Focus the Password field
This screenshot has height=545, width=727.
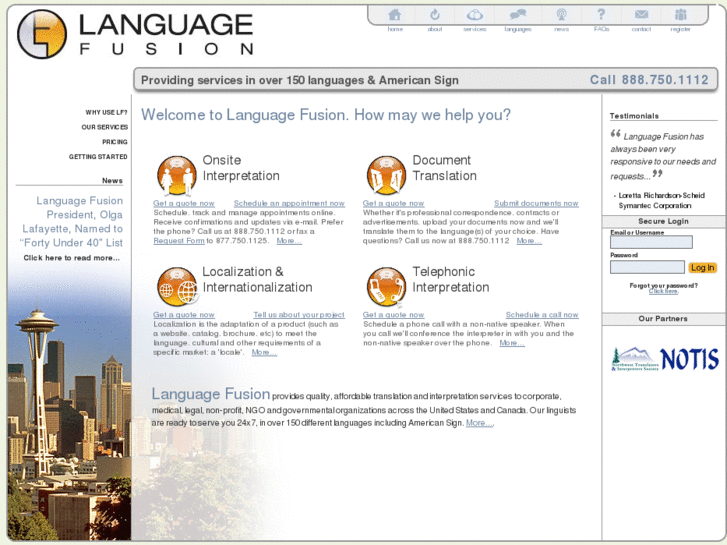point(647,267)
